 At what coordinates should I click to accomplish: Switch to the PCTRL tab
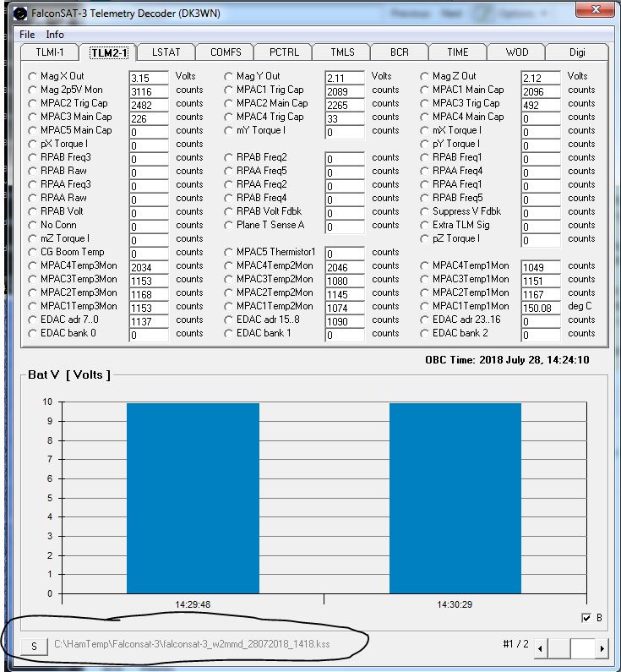[x=284, y=52]
